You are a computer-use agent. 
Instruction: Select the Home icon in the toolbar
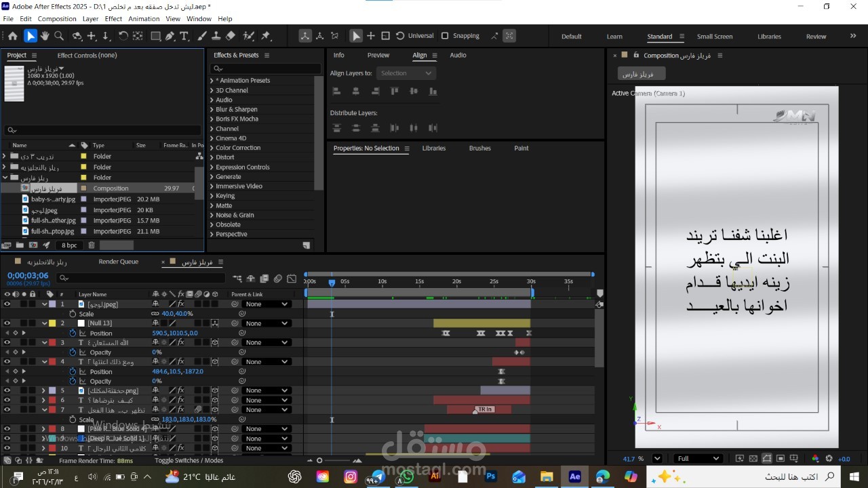[12, 36]
